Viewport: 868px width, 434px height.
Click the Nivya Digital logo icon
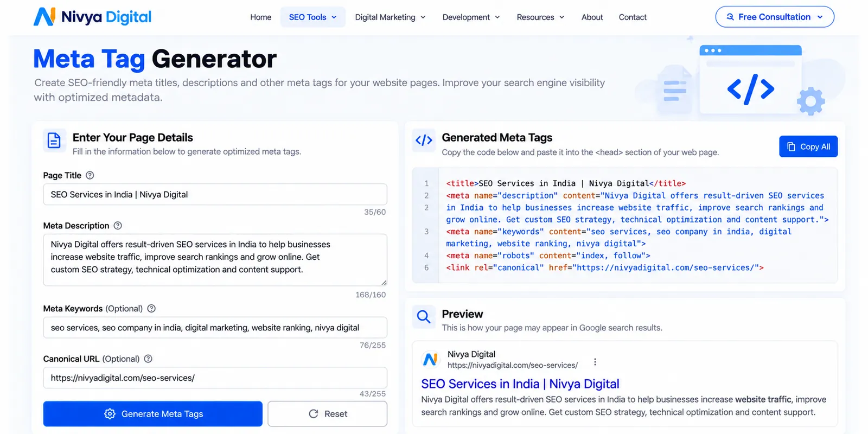(44, 17)
